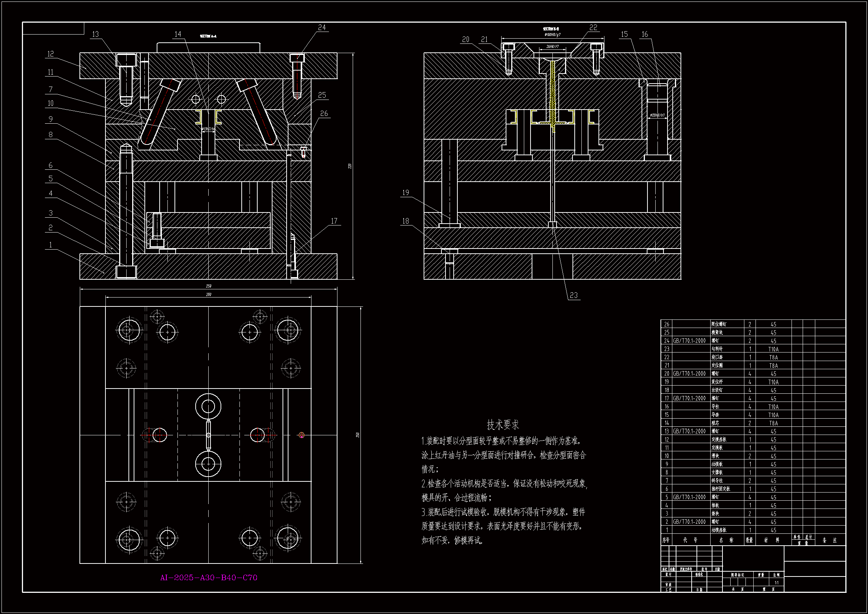Click the small red-orange circle in plan view
The height and width of the screenshot is (614, 868).
pyautogui.click(x=301, y=435)
